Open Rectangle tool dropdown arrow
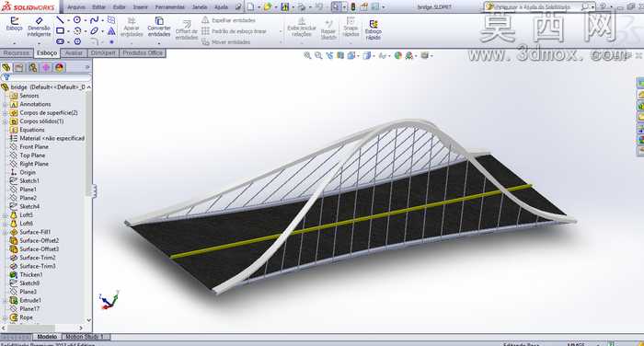The image size is (644, 346). (68, 31)
